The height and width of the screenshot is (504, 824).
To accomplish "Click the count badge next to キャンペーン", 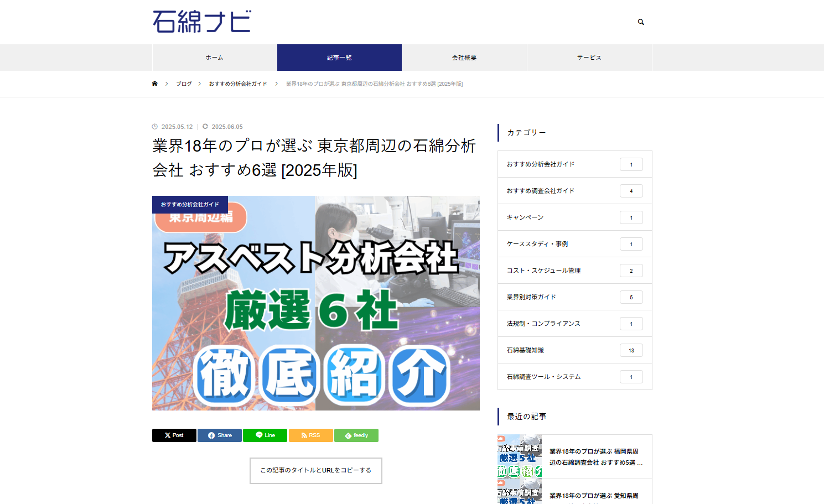I will (631, 217).
